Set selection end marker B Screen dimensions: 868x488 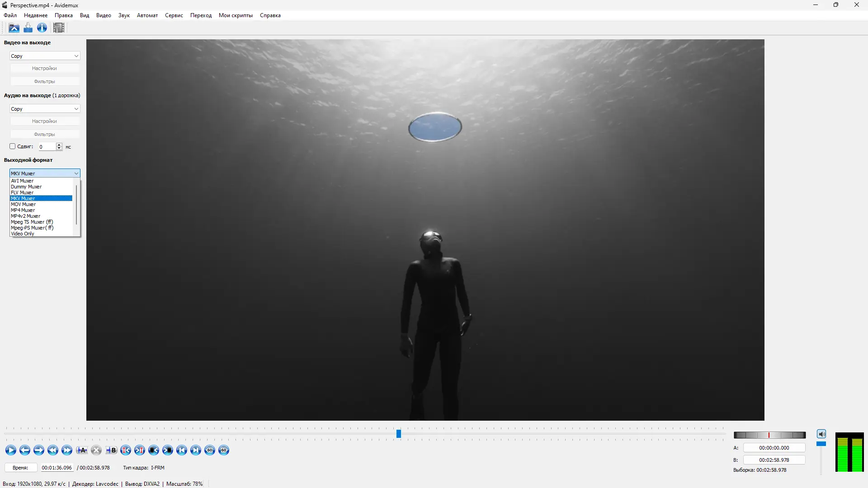click(111, 450)
